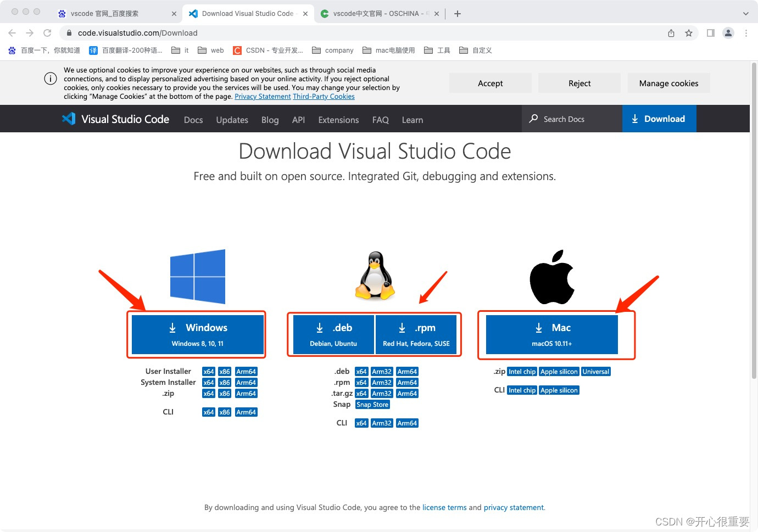Open the CSDN bookmark
Image resolution: width=758 pixels, height=532 pixels.
[268, 51]
